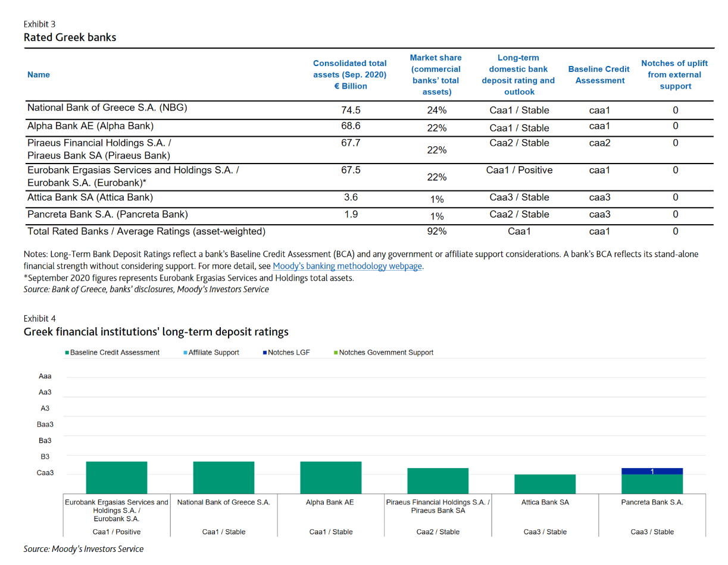Click the "Exhibit 4" label
This screenshot has width=728, height=565.
(x=39, y=318)
